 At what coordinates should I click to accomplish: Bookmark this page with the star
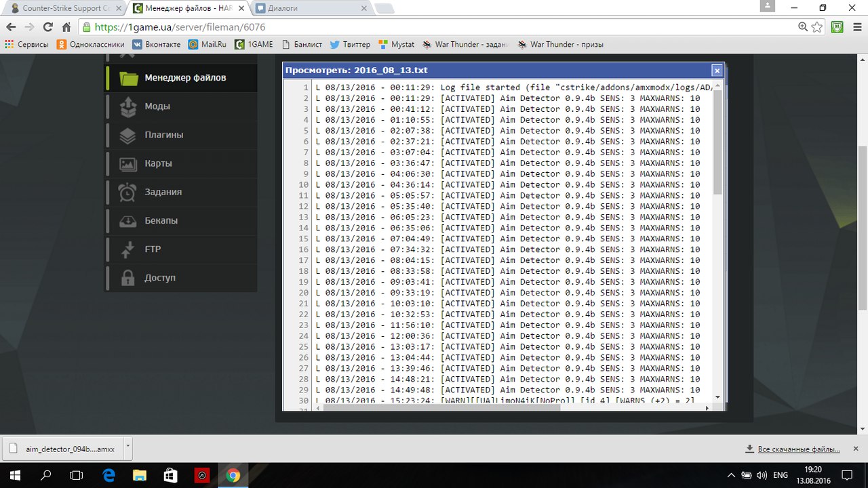tap(817, 27)
